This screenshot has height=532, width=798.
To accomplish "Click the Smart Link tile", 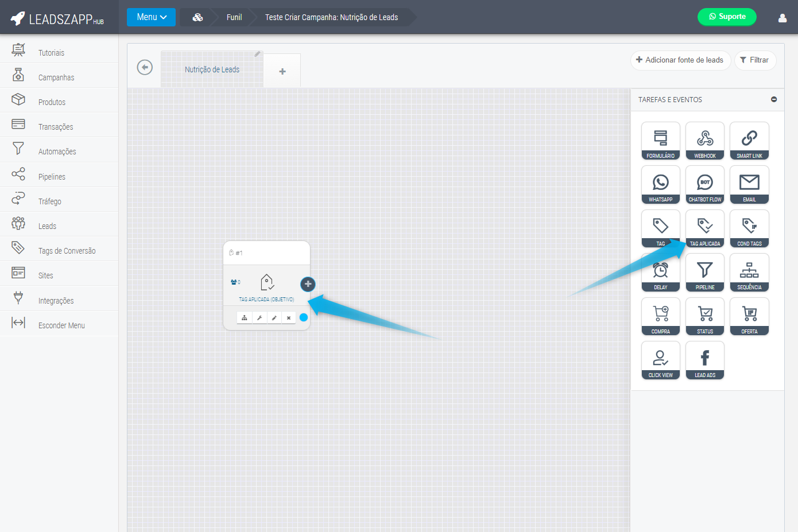I will [x=749, y=141].
